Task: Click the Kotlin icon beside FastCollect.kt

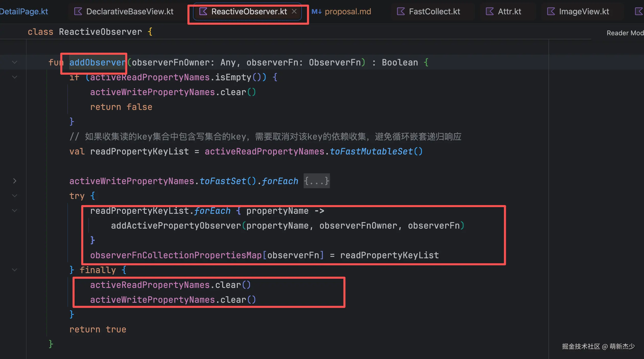Action: click(x=401, y=11)
